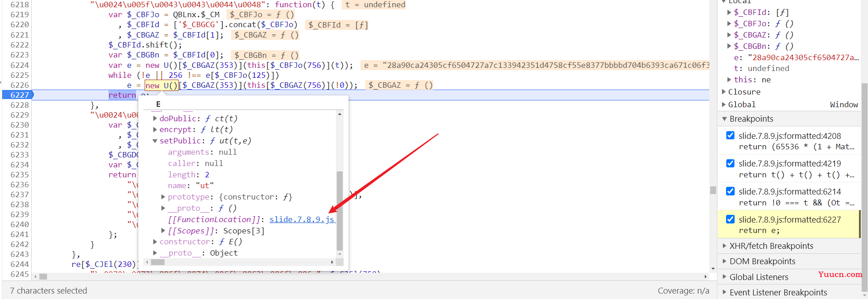Click 'name: "ut"' property in popup
This screenshot has height=299, width=868.
pyautogui.click(x=191, y=185)
